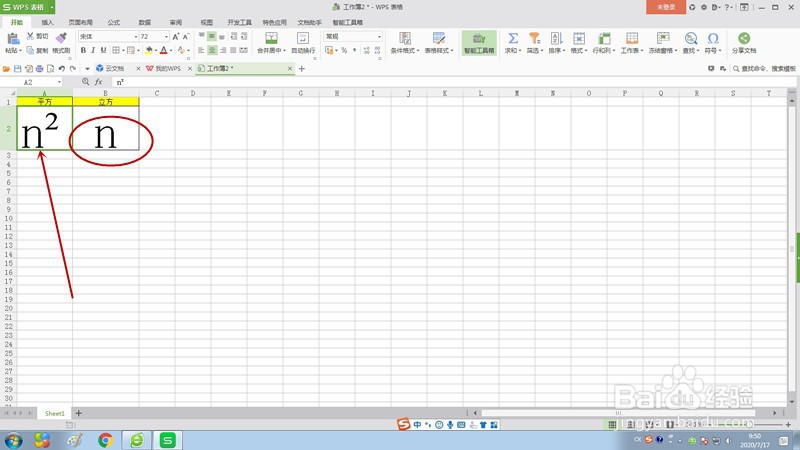Copy the selection with the 复制 icon
Image resolution: width=800 pixels, height=450 pixels.
31,51
